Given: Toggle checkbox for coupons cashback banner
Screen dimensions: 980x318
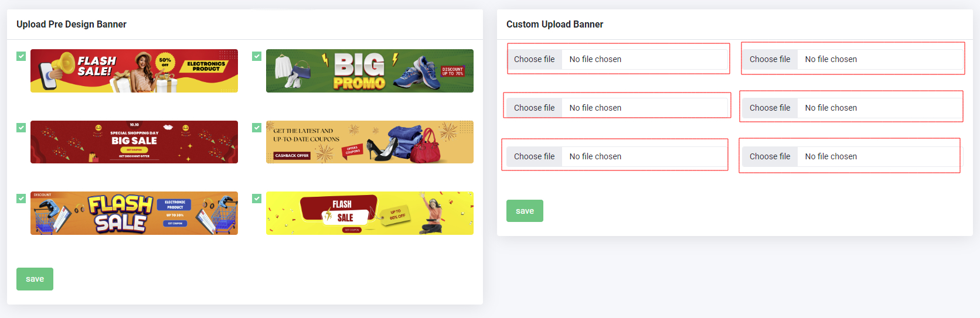Looking at the screenshot, I should pos(257,128).
